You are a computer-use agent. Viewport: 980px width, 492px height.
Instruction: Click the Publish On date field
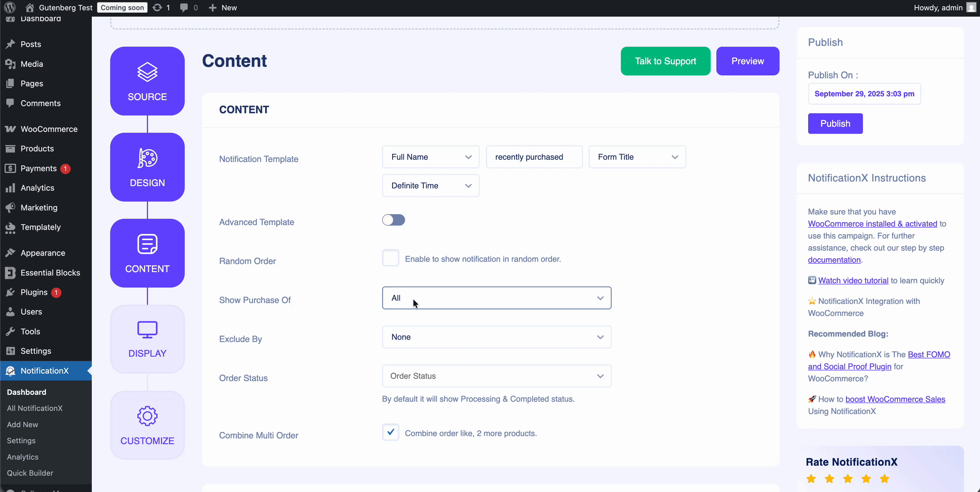(864, 94)
